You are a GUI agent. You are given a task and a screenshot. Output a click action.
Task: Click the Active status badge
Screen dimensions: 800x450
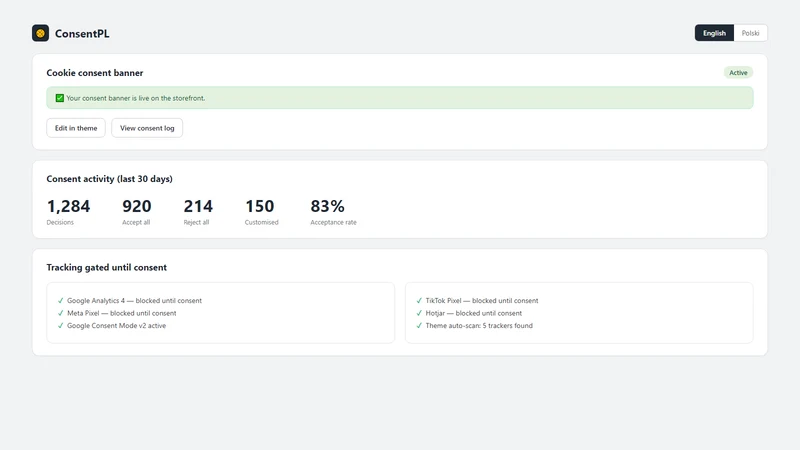point(738,72)
